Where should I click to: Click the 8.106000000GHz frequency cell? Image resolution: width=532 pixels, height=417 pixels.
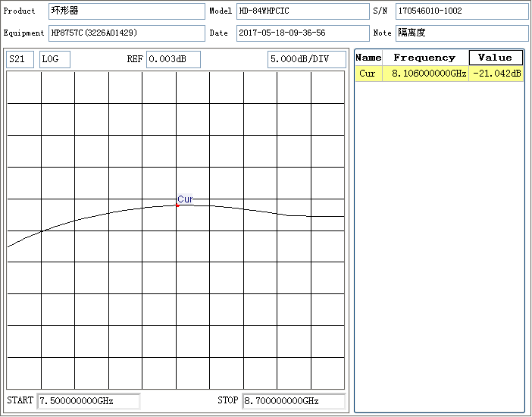tap(425, 74)
